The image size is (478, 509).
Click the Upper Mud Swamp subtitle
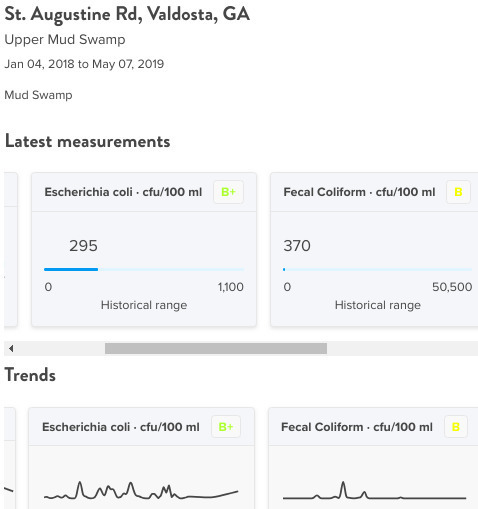(65, 40)
